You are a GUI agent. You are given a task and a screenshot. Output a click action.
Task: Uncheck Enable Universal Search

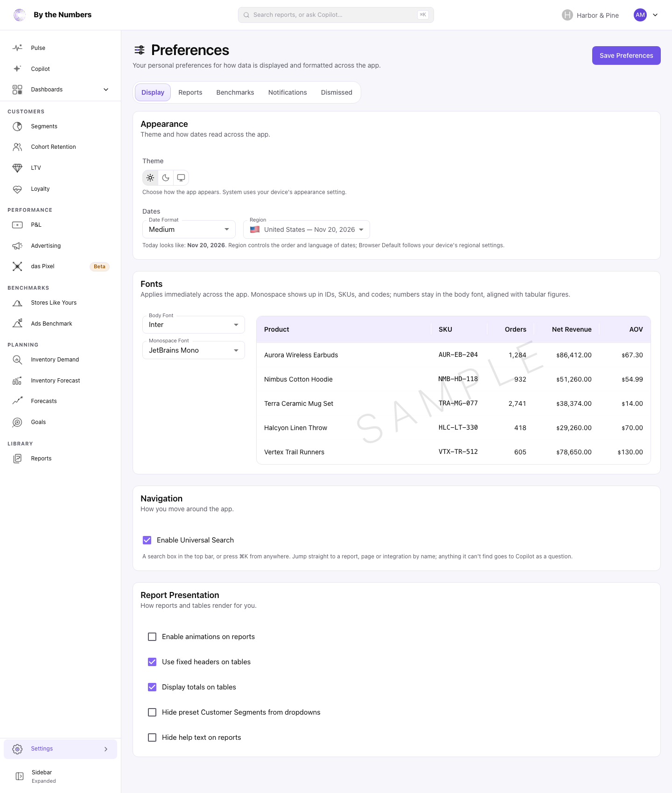147,540
